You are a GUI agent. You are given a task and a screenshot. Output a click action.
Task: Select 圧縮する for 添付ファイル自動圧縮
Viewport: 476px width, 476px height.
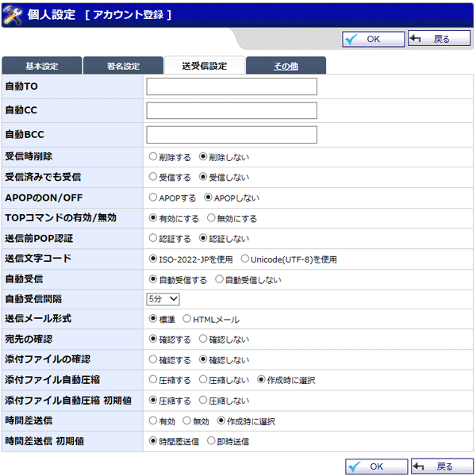coord(152,379)
